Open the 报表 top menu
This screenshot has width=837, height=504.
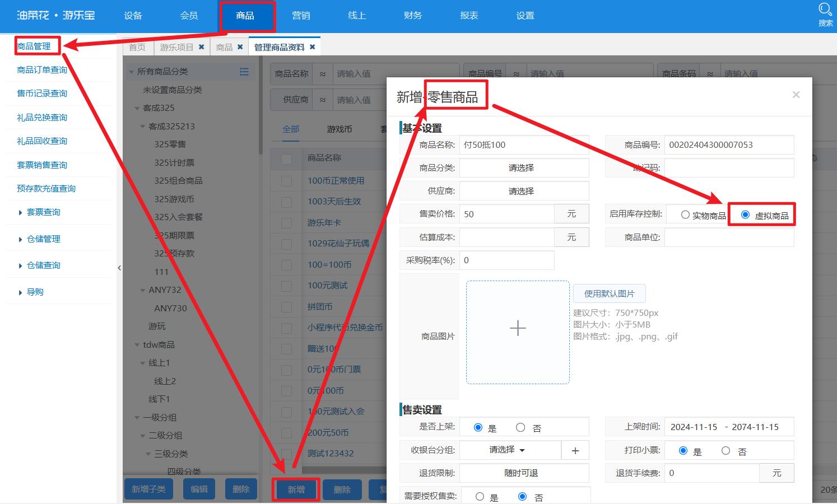click(x=469, y=16)
